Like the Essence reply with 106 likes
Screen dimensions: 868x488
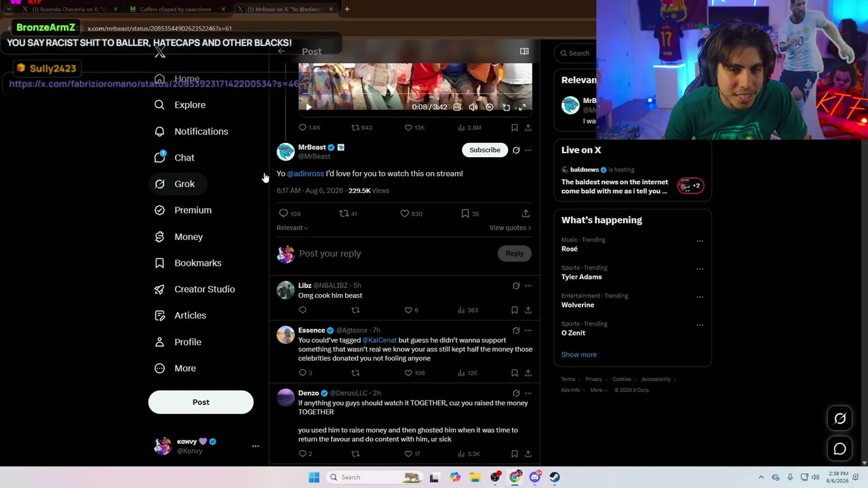[x=414, y=373]
